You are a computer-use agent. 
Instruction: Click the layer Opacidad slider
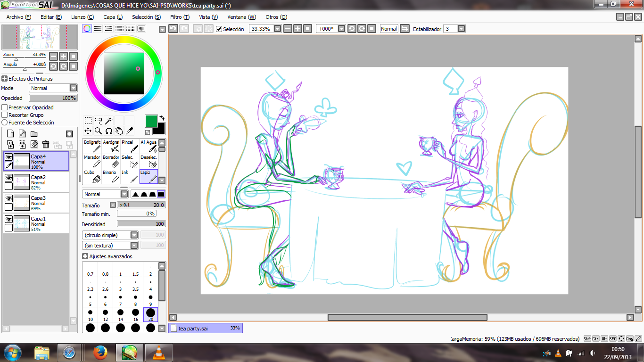pyautogui.click(x=53, y=98)
